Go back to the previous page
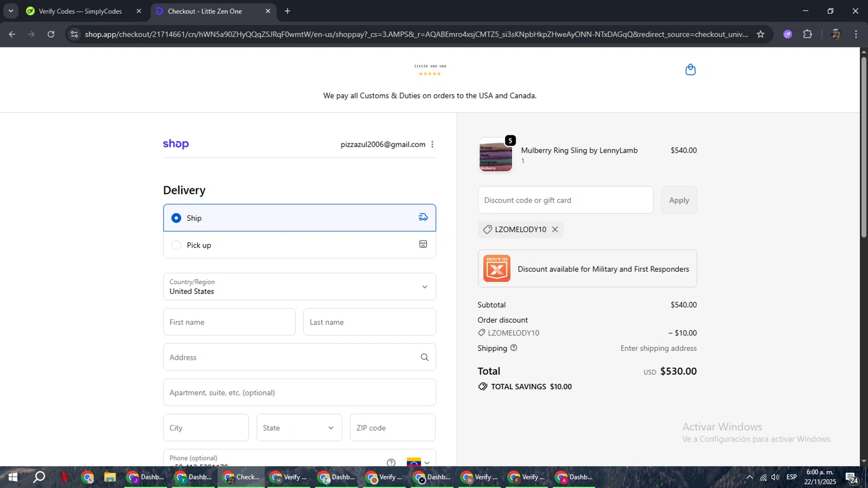The image size is (868, 488). point(12,34)
